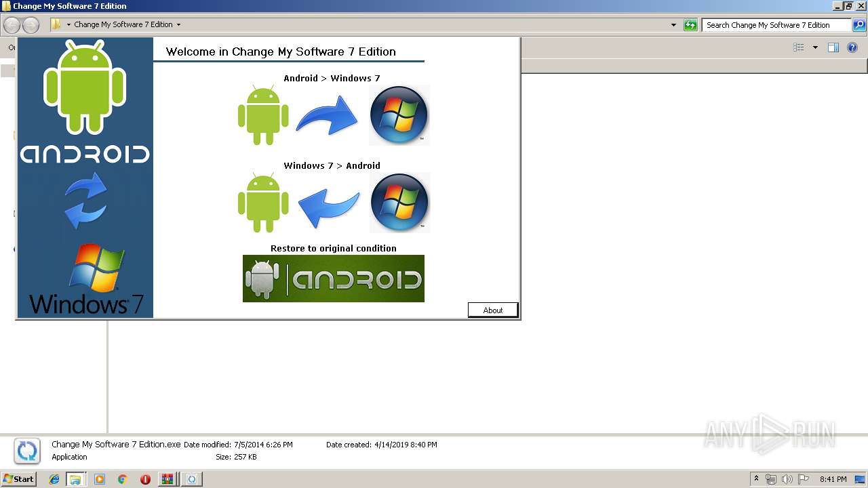
Task: Switch to Change My Software taskbar button
Action: pyautogui.click(x=192, y=479)
